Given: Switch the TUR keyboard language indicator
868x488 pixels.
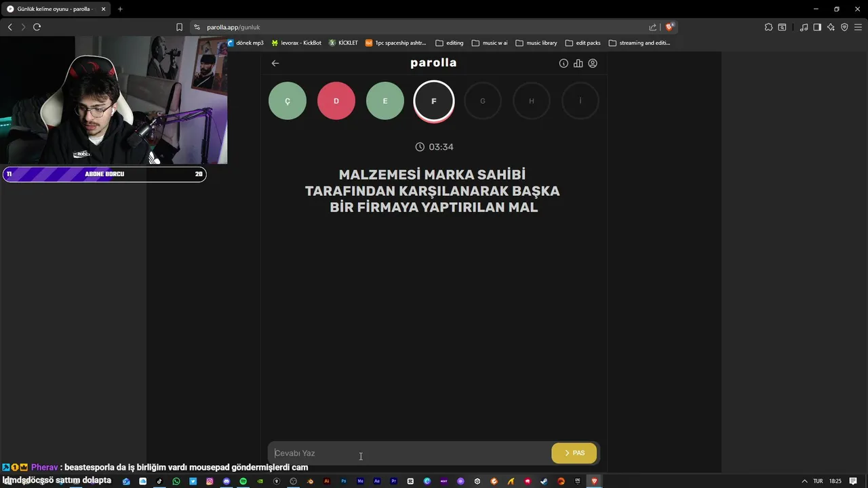Looking at the screenshot, I should [818, 481].
